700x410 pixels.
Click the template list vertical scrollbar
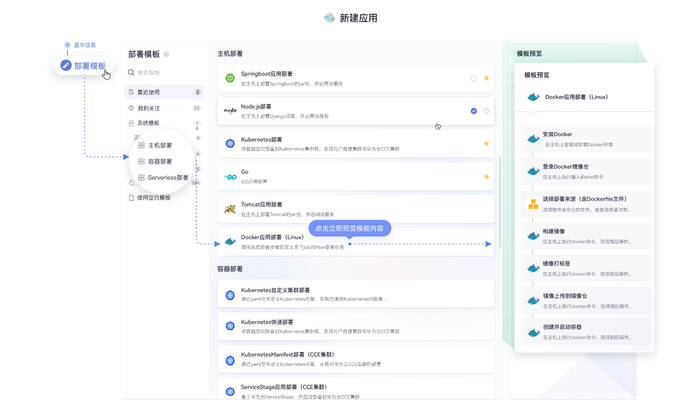[x=500, y=202]
